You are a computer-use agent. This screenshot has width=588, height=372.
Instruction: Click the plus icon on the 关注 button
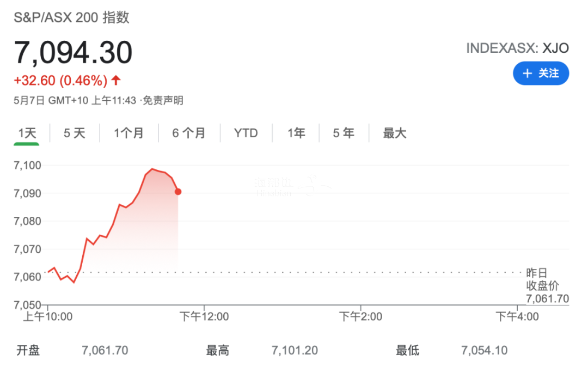pos(527,74)
